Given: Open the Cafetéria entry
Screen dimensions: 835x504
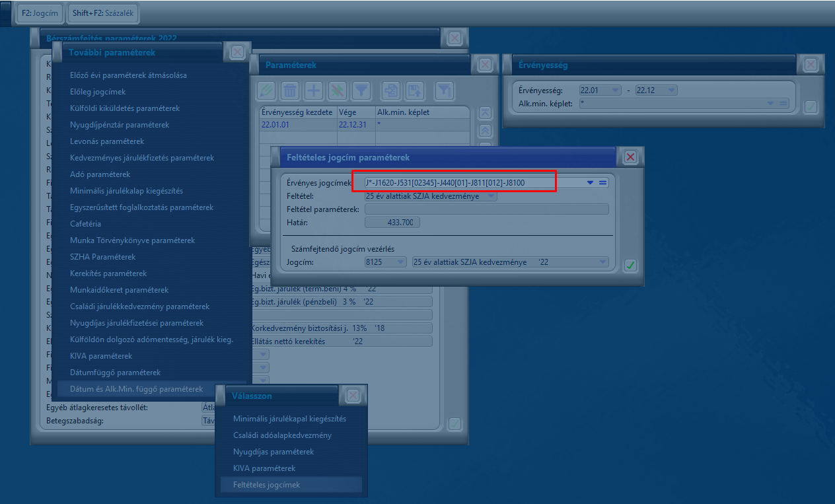Looking at the screenshot, I should pyautogui.click(x=86, y=224).
